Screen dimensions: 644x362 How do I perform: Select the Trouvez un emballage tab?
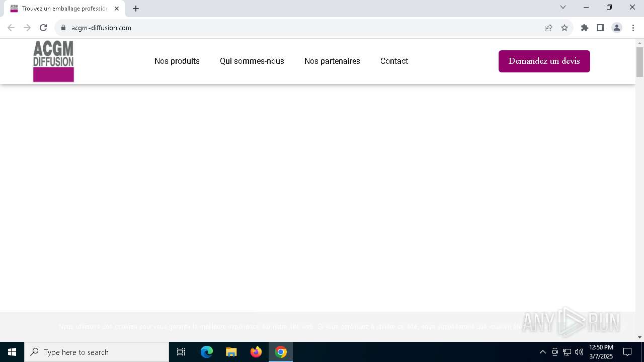65,9
